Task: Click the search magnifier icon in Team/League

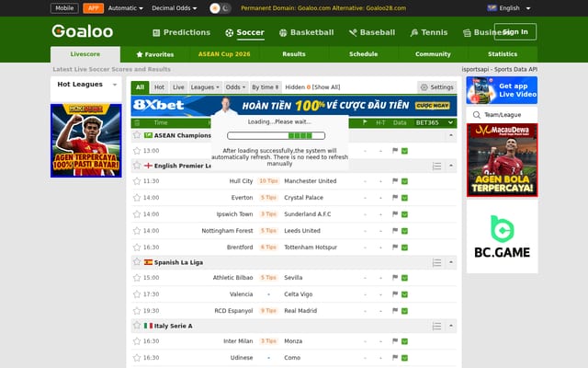Action: click(477, 115)
